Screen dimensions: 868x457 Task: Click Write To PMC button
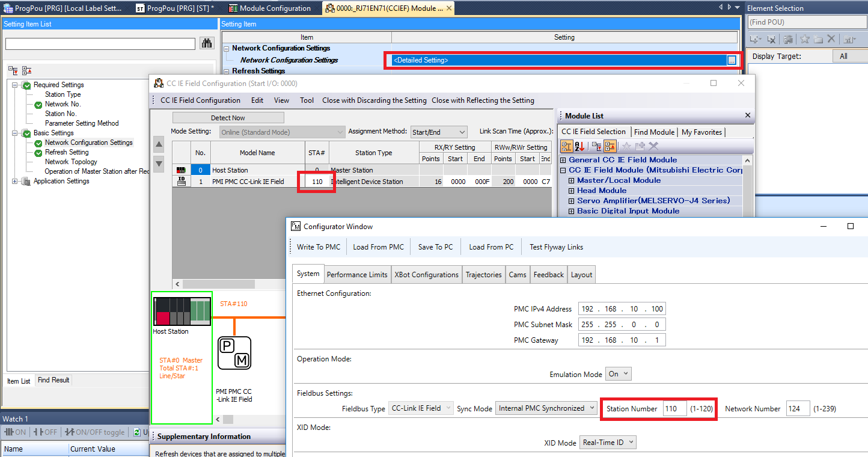click(x=318, y=247)
